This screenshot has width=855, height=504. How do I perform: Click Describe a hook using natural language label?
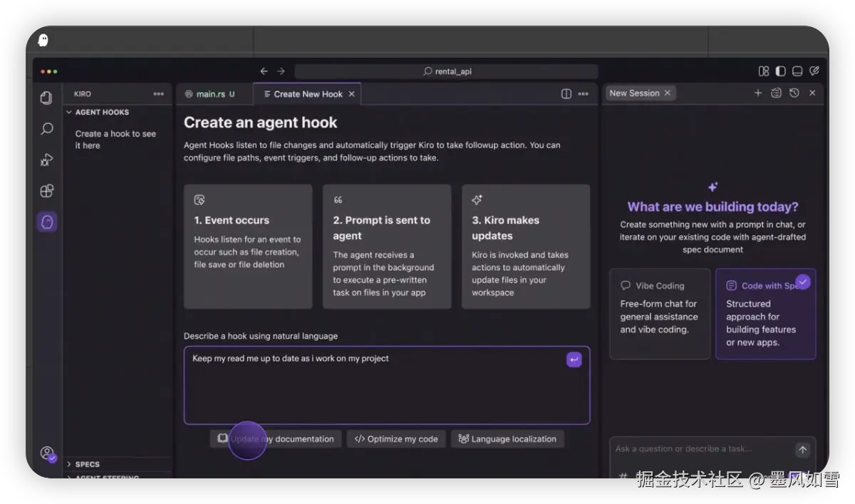coord(261,336)
